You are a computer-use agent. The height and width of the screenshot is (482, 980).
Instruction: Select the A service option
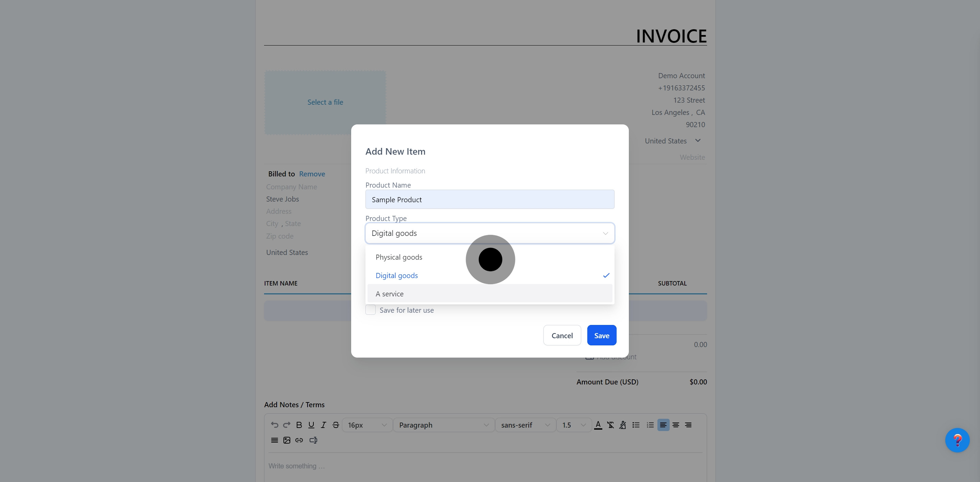[390, 294]
